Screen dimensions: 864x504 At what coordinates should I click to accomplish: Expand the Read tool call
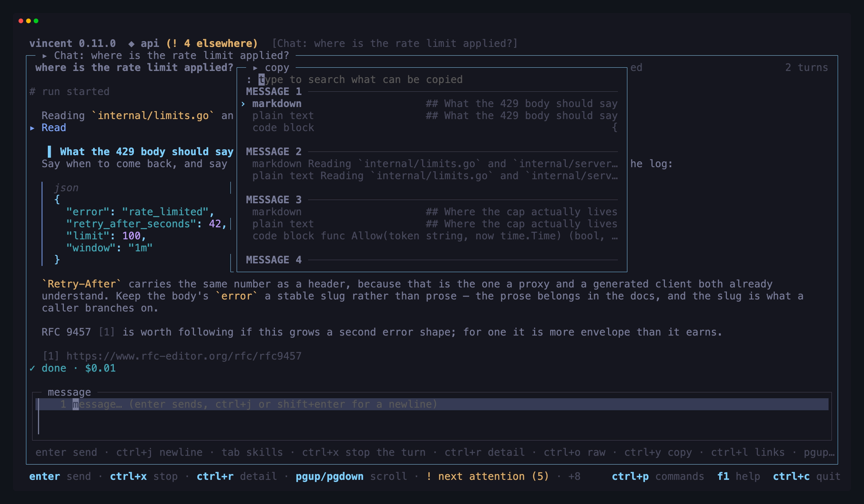pos(48,128)
